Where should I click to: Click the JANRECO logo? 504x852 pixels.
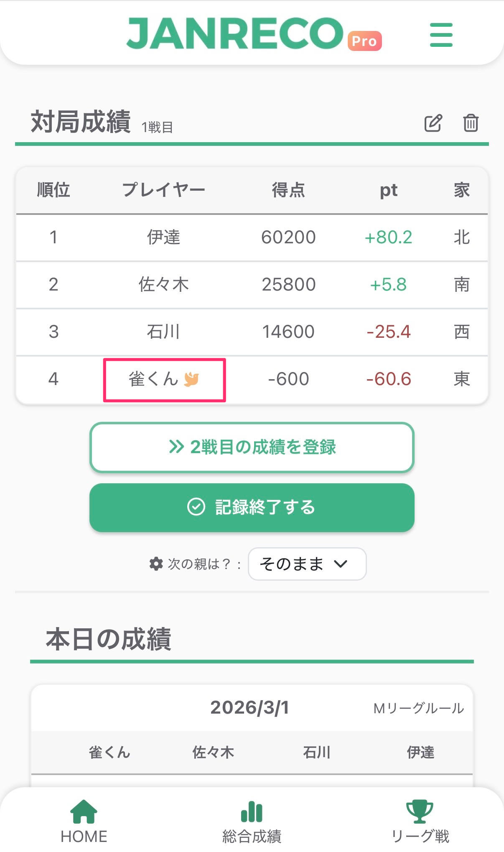pyautogui.click(x=234, y=33)
